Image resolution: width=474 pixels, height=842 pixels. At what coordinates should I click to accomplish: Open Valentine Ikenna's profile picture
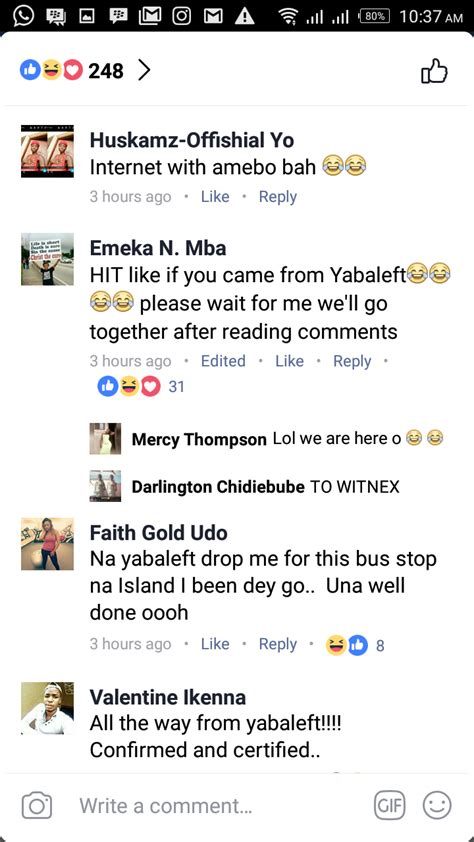tap(47, 708)
